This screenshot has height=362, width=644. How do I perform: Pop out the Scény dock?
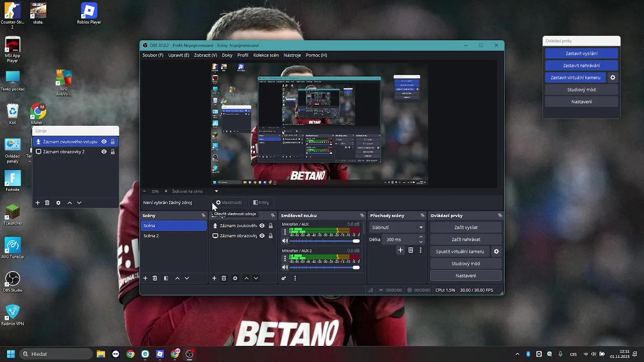point(203,216)
